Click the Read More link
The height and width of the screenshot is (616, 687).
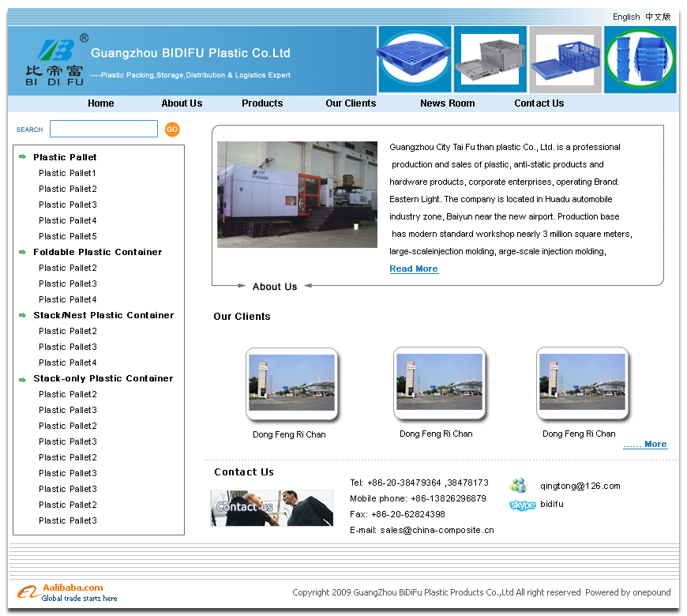414,269
